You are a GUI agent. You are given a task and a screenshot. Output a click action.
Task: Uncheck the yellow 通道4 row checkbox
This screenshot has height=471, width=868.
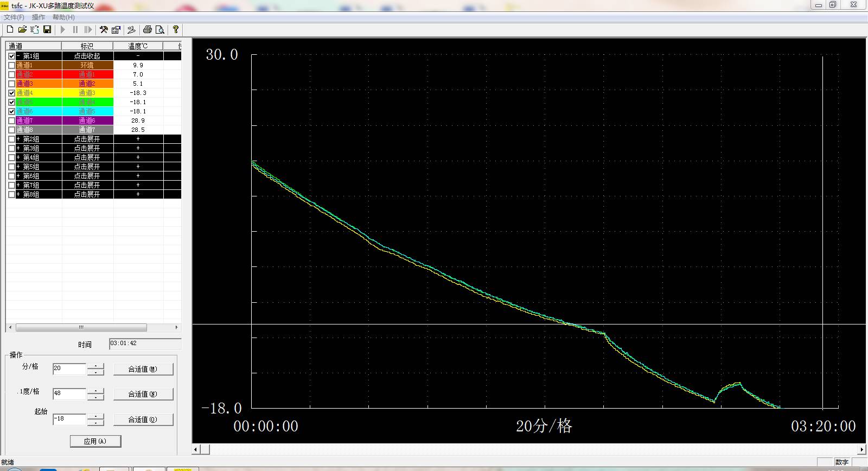12,93
